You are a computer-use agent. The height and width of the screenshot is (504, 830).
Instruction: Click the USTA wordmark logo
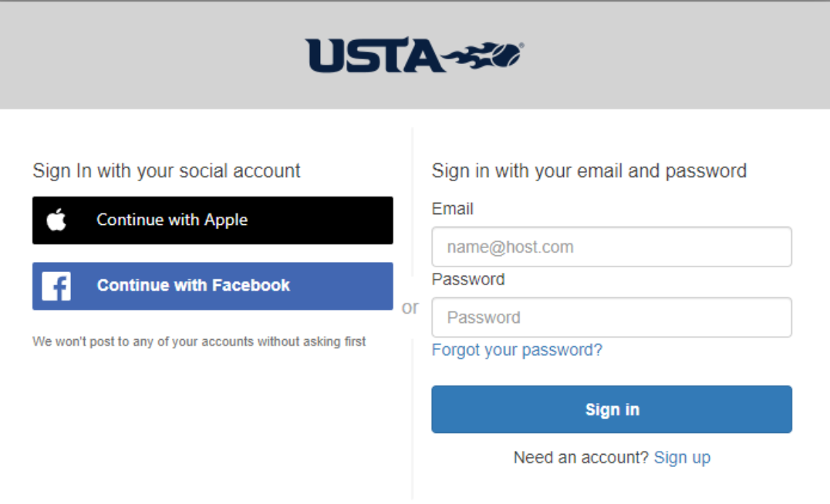pos(373,55)
